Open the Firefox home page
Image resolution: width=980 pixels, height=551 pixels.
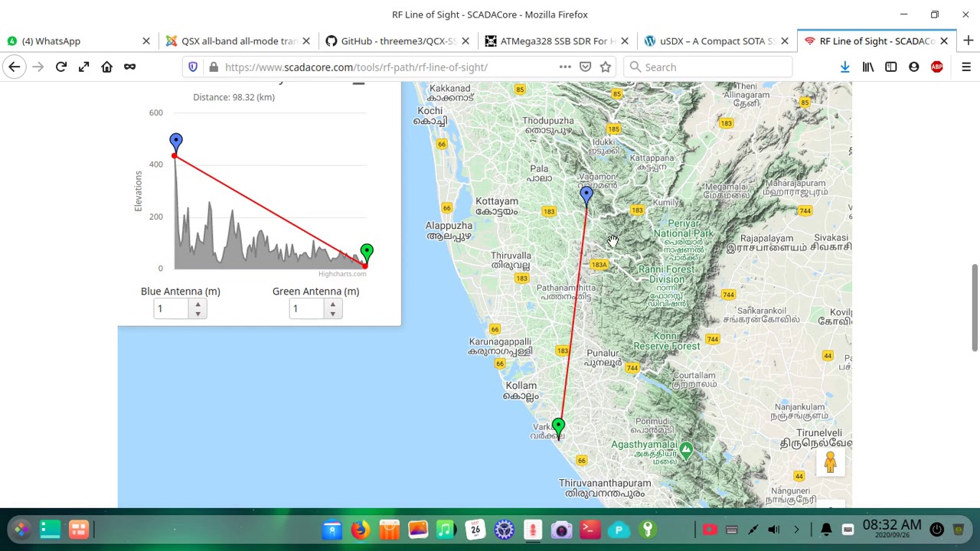[x=107, y=67]
